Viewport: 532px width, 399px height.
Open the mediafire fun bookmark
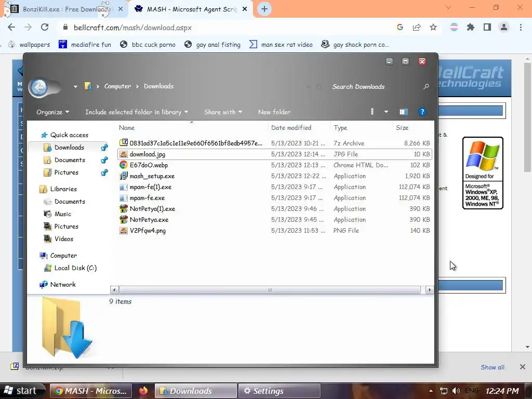point(85,45)
